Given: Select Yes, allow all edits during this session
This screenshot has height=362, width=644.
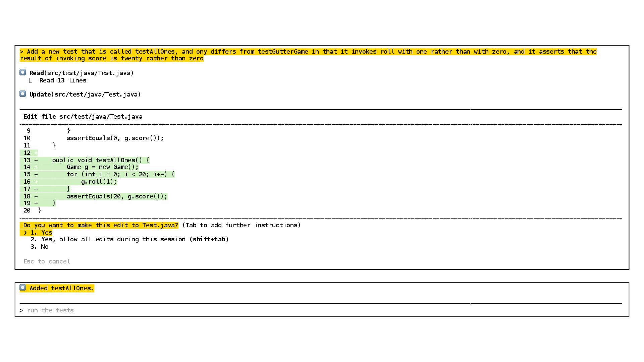Looking at the screenshot, I should click(108, 239).
